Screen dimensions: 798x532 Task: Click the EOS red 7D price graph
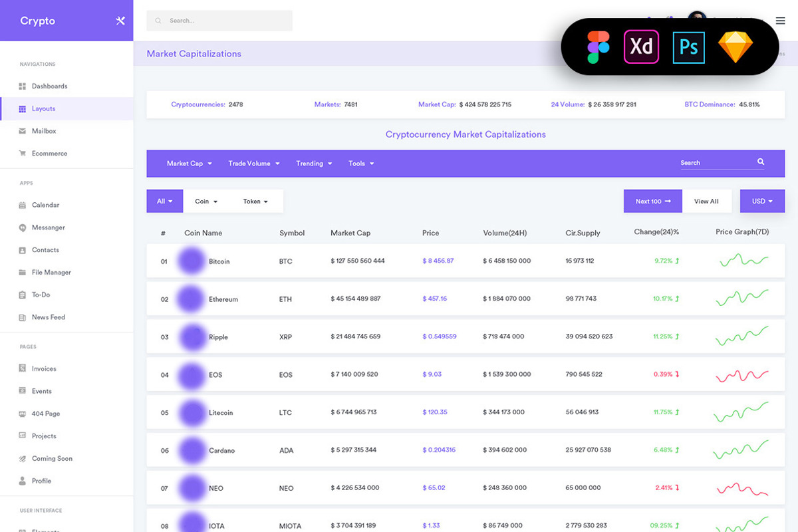click(742, 376)
